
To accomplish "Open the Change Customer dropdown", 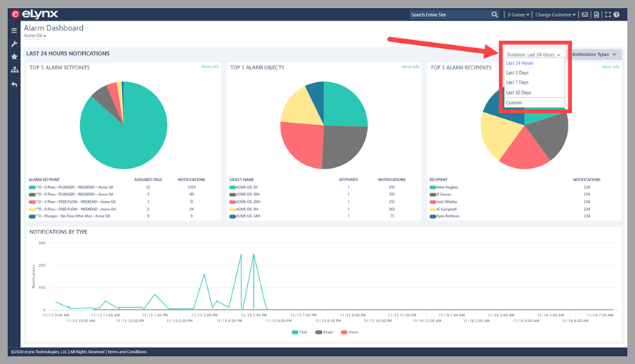I will (555, 15).
